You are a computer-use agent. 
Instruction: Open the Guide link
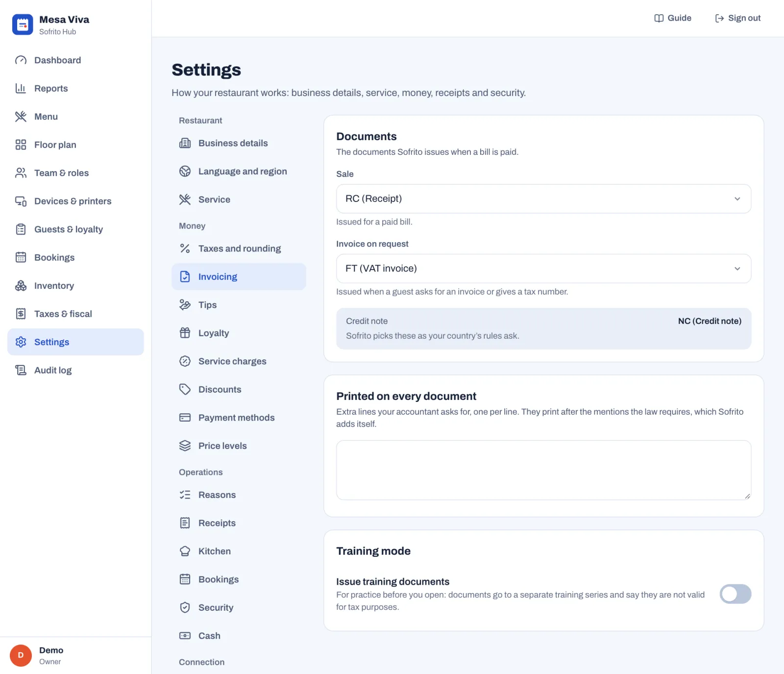673,18
